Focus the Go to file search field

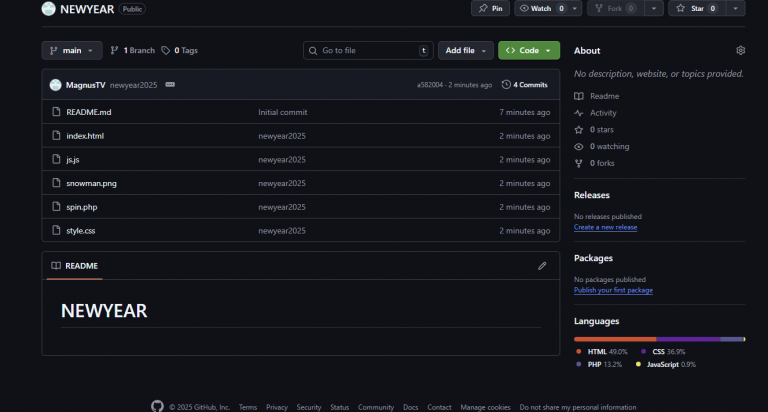(368, 50)
